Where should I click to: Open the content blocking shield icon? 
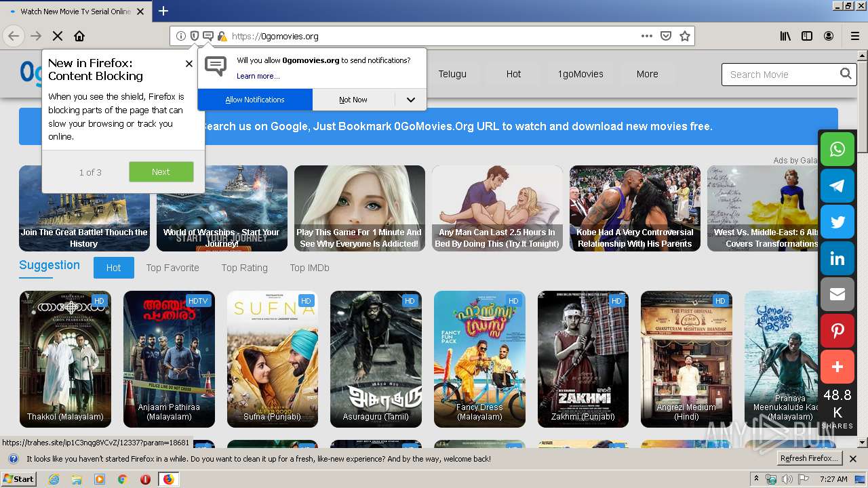coord(195,36)
